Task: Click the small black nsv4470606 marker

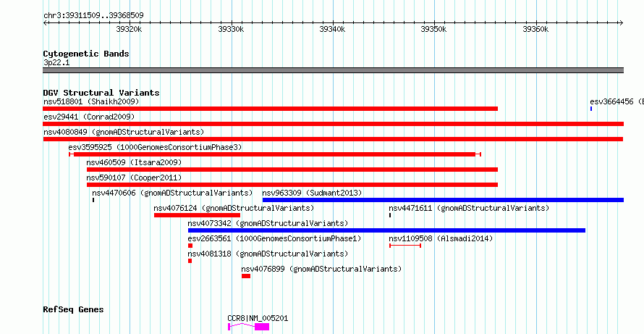Action: [93, 200]
